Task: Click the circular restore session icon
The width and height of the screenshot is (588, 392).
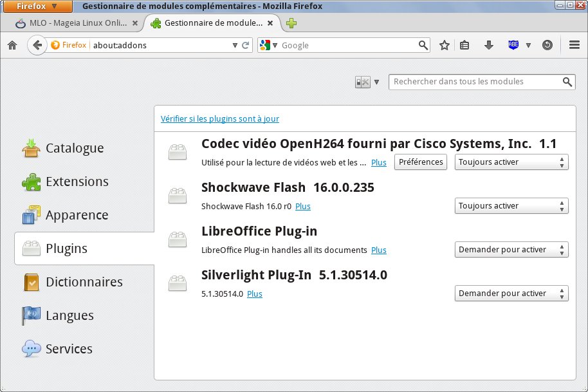Action: 547,46
